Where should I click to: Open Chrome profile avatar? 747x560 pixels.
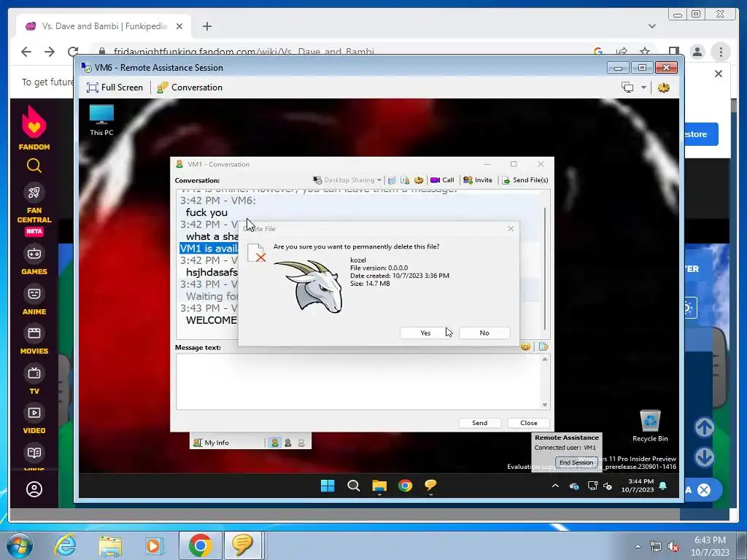[697, 52]
